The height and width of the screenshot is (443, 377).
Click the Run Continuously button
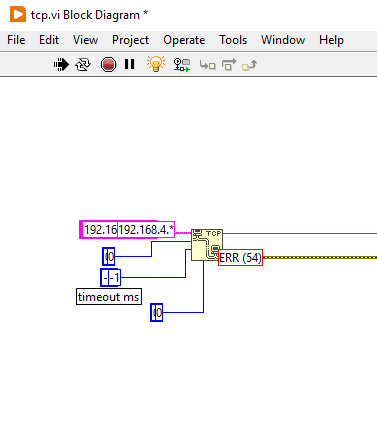pyautogui.click(x=83, y=64)
